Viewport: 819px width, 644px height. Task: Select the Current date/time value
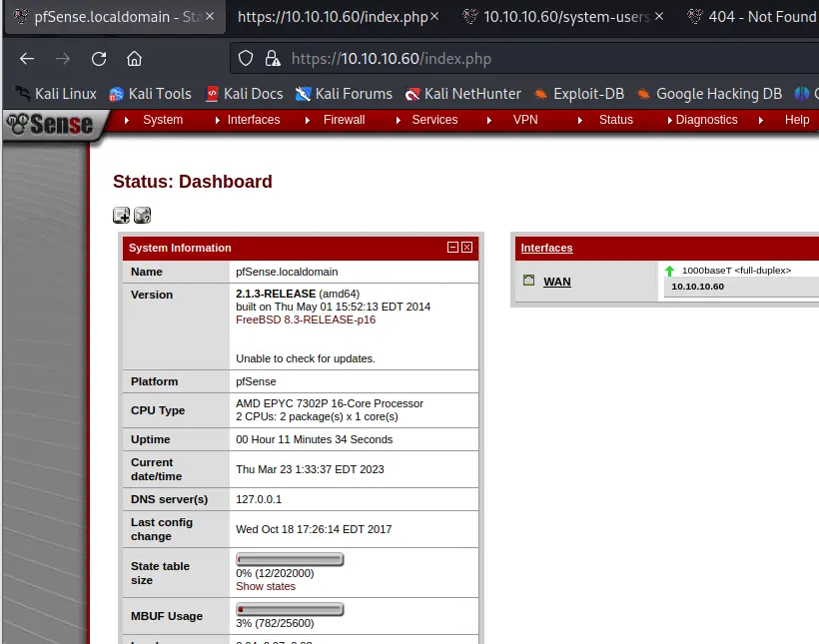pos(310,469)
